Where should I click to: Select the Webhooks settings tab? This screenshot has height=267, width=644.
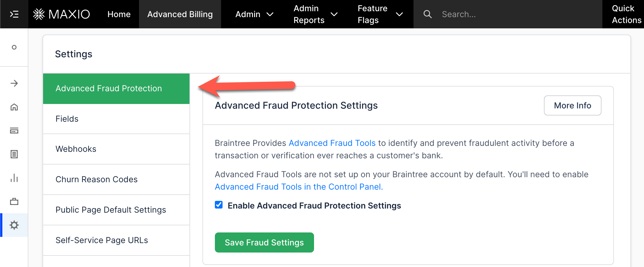(76, 149)
